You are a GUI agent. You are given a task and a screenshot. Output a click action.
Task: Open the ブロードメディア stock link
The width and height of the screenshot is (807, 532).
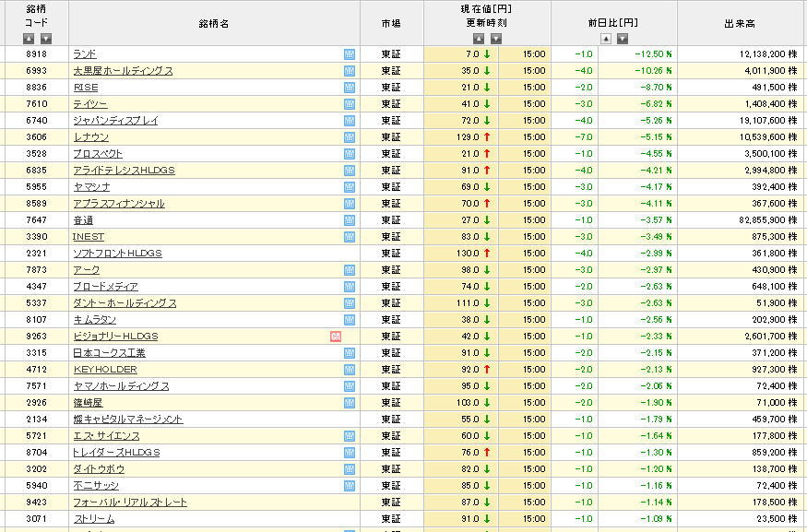[105, 287]
